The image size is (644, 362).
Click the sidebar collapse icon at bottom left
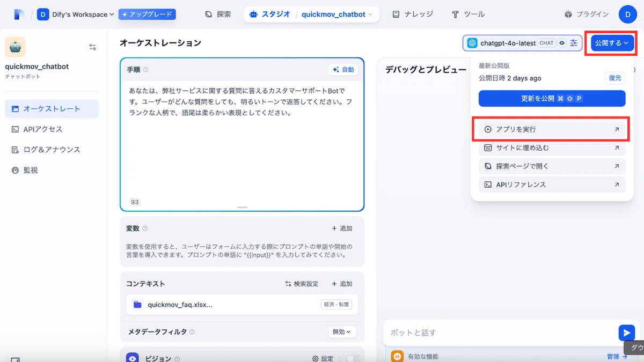(x=15, y=359)
